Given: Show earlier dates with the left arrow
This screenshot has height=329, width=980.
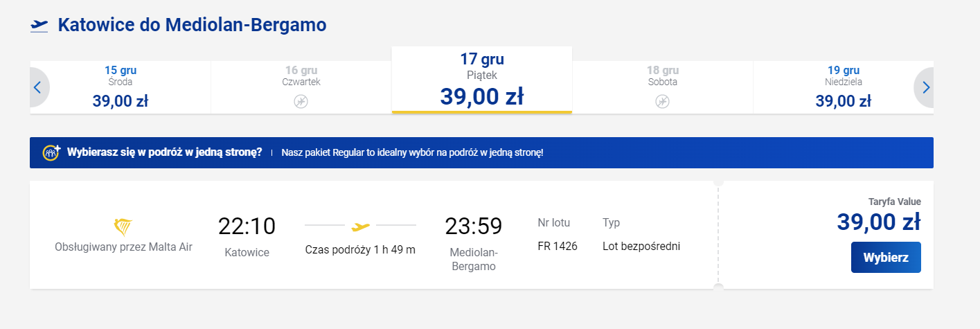Looking at the screenshot, I should [38, 88].
